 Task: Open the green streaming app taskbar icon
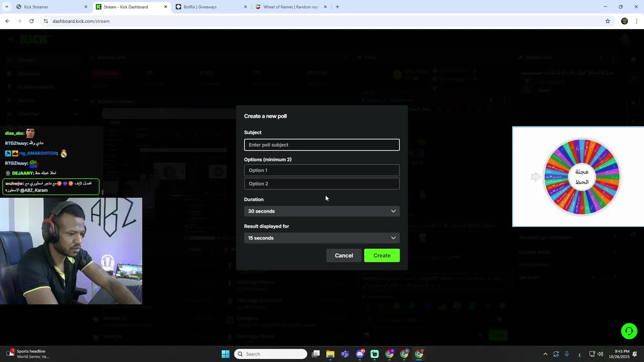[x=375, y=354]
